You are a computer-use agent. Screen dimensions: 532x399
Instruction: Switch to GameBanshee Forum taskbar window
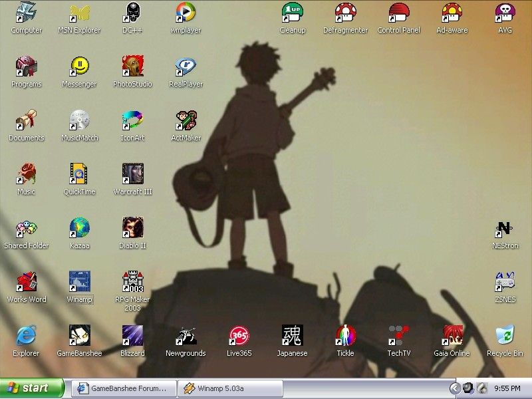point(124,388)
